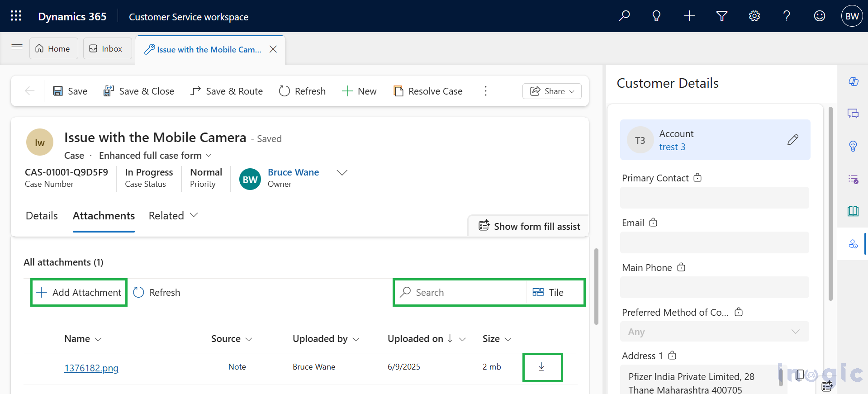Screen dimensions: 868x394
Task: Edit the trest 3 account pencil icon
Action: 793,140
